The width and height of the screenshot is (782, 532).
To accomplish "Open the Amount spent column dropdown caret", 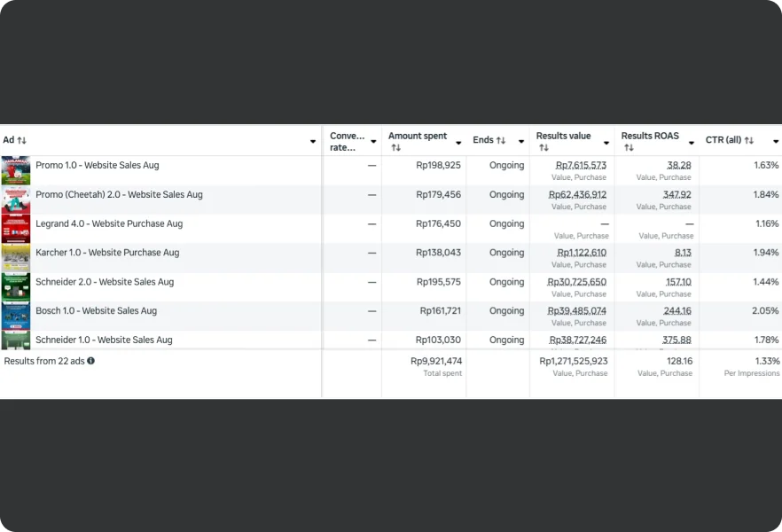I will (458, 142).
